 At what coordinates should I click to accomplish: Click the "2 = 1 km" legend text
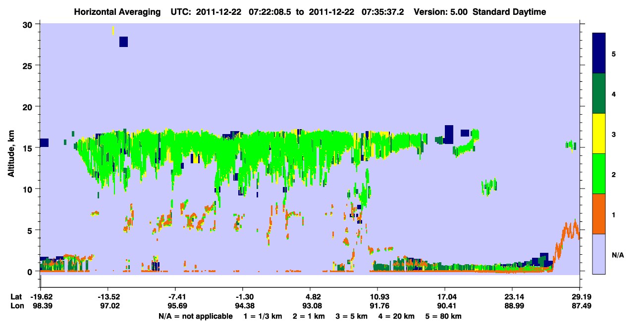click(310, 316)
